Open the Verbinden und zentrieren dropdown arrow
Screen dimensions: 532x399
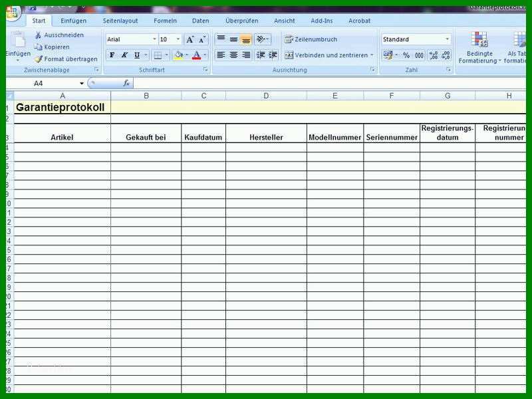click(372, 55)
